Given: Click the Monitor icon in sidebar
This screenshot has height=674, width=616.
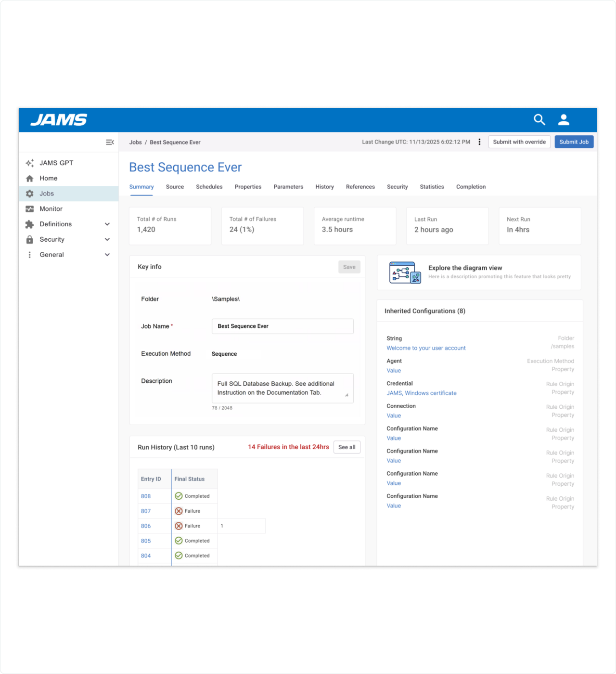Looking at the screenshot, I should click(30, 209).
